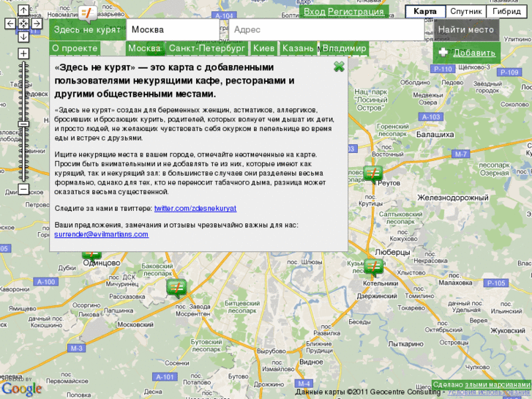Click the orange site logo bubble
The image size is (532, 399).
point(88,14)
